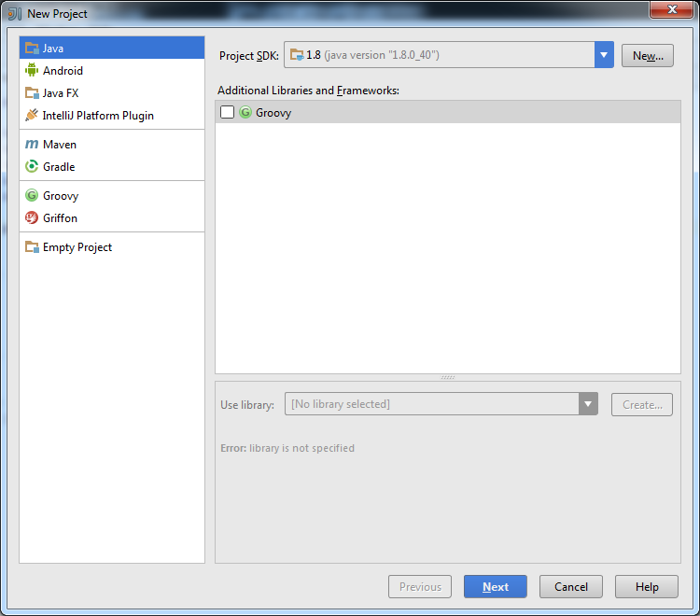Screen dimensions: 700x616
Task: Click the Griffon red icon
Action: (x=32, y=217)
